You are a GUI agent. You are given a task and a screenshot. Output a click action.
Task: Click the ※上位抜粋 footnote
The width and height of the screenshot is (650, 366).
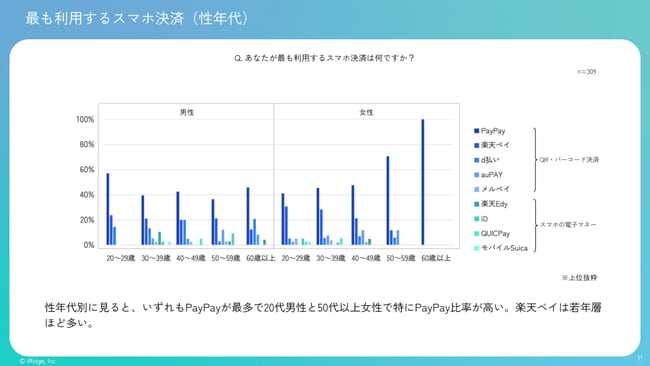pos(580,278)
